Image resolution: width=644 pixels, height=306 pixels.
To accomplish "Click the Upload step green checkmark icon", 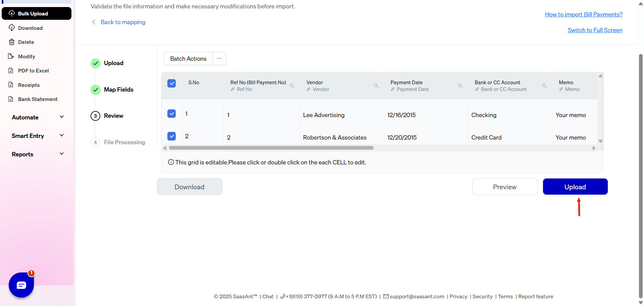I will [x=96, y=63].
